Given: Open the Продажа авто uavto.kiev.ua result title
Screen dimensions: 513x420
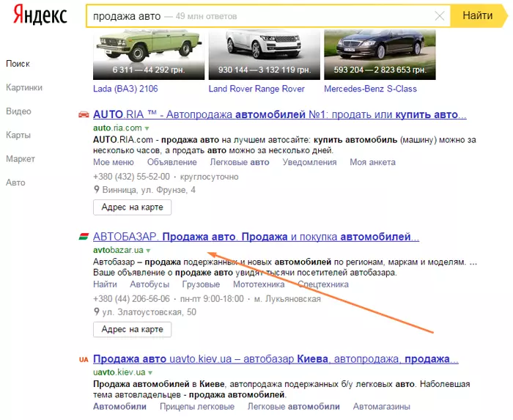Looking at the screenshot, I should tap(276, 359).
